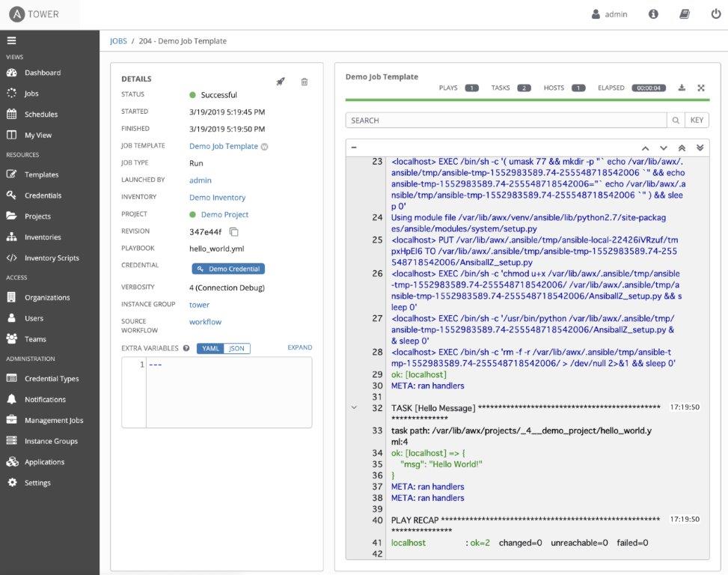
Task: Copy the revision hash 347e44f
Action: click(x=233, y=232)
